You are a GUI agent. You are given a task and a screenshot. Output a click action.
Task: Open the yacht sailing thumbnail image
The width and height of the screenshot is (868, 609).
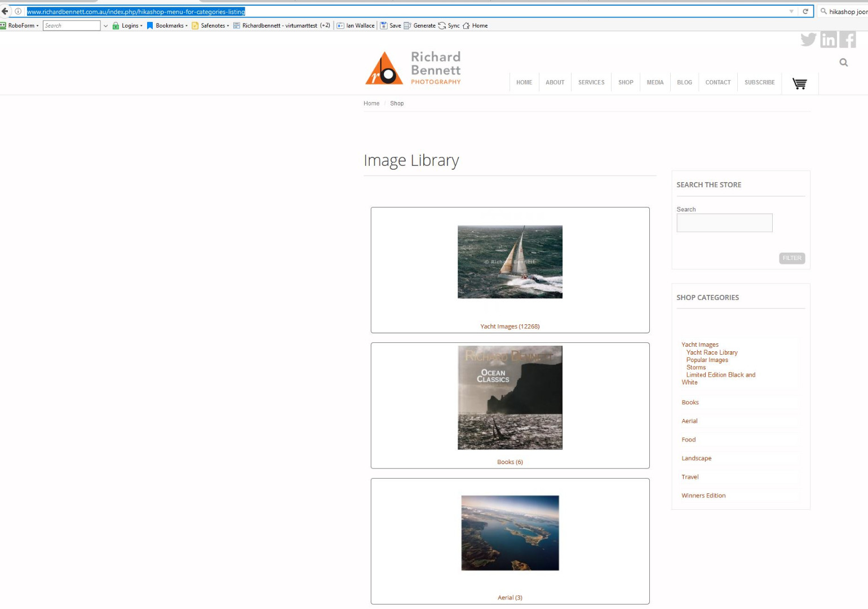[x=510, y=262]
